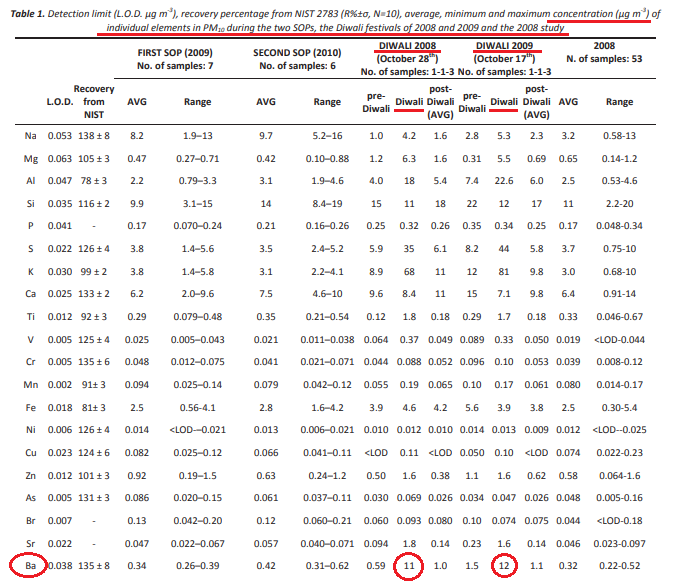Select the 'Fe' element row label

pos(30,408)
